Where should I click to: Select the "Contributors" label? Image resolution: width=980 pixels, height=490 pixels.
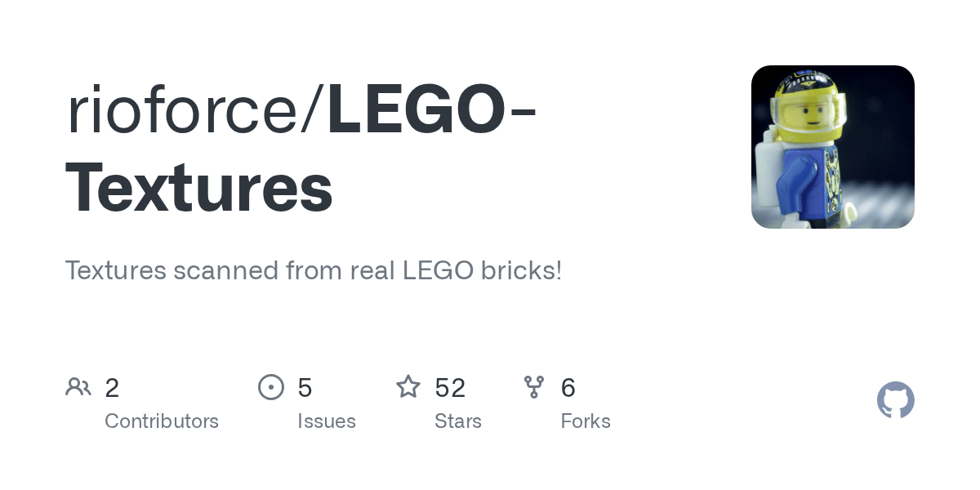click(x=162, y=421)
